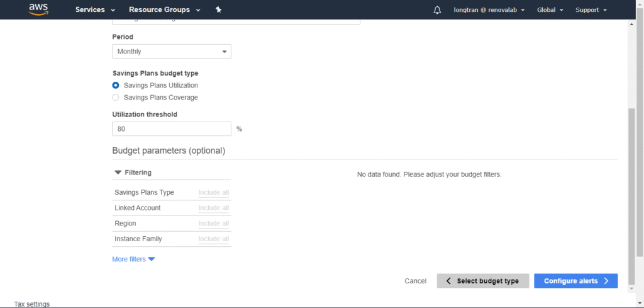Open the Services menu
The image size is (644, 308).
pyautogui.click(x=96, y=9)
